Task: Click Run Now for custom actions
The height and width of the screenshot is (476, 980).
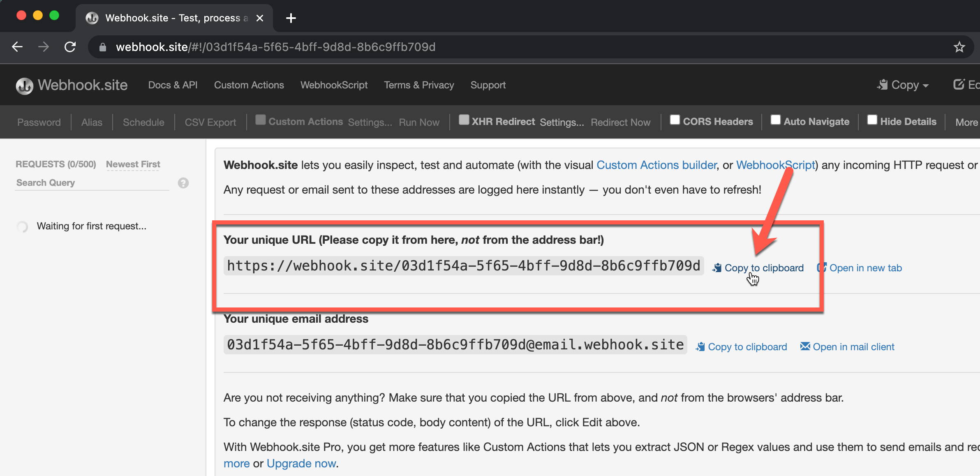Action: [419, 122]
